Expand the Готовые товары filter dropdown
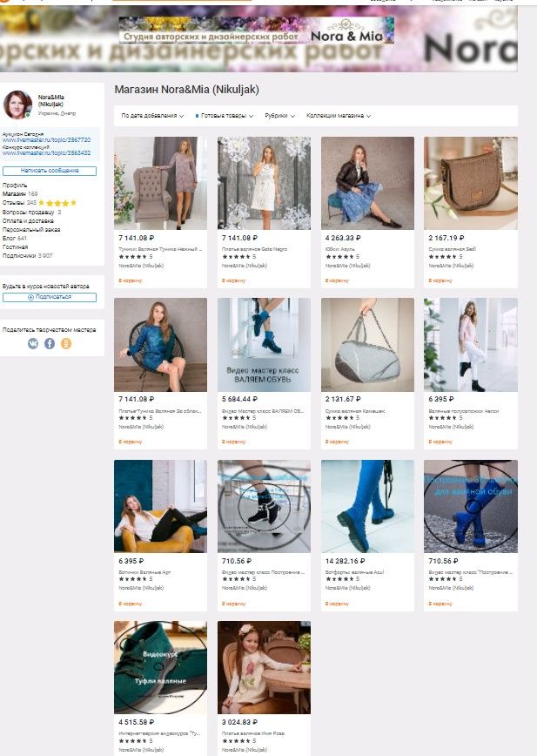 click(225, 116)
